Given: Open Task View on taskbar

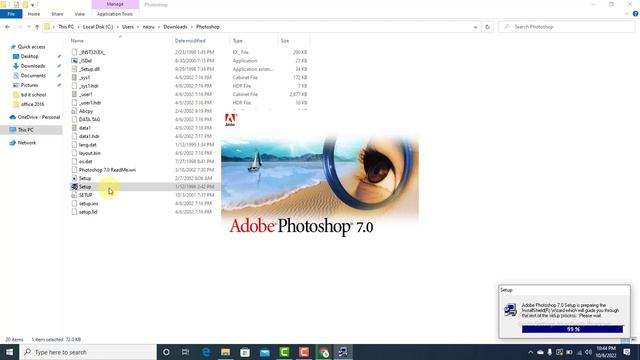Looking at the screenshot, I should pos(186,352).
